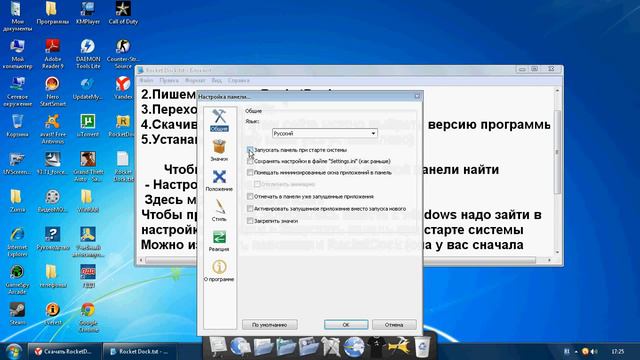Open the Значки section of dock settings

pyautogui.click(x=219, y=150)
